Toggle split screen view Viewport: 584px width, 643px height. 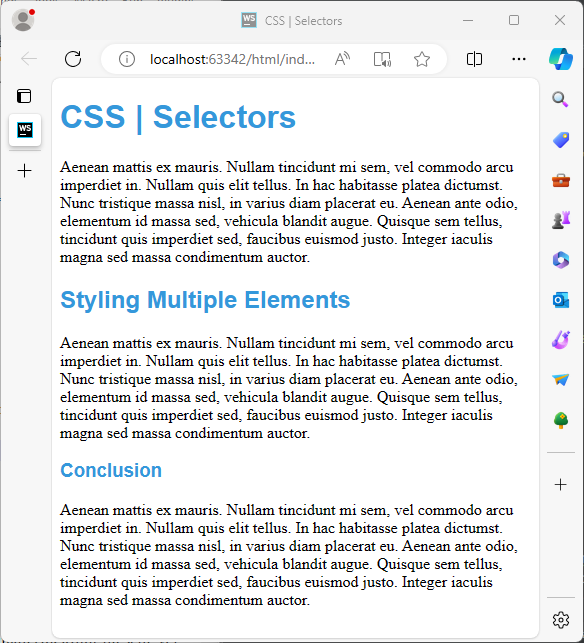pos(474,59)
